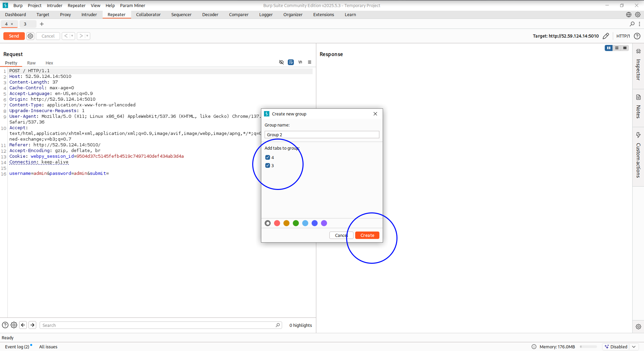
Task: Click the request Search field
Action: tap(160, 325)
